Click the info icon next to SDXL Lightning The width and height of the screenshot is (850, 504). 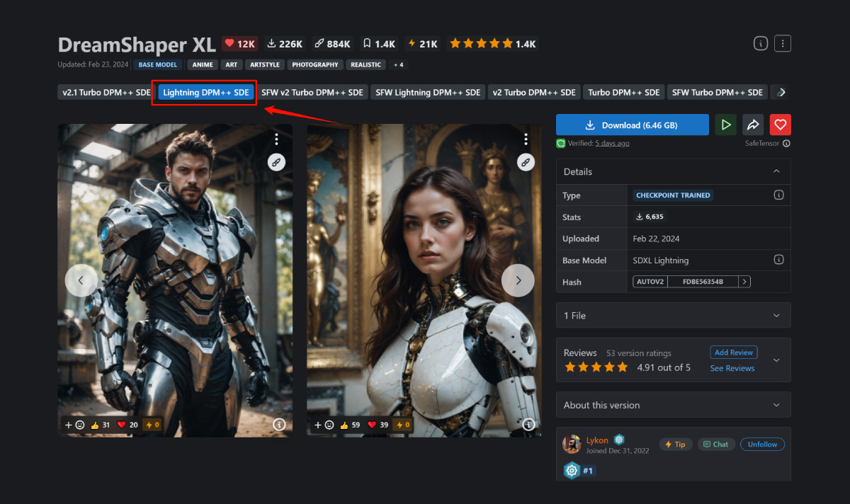click(778, 260)
